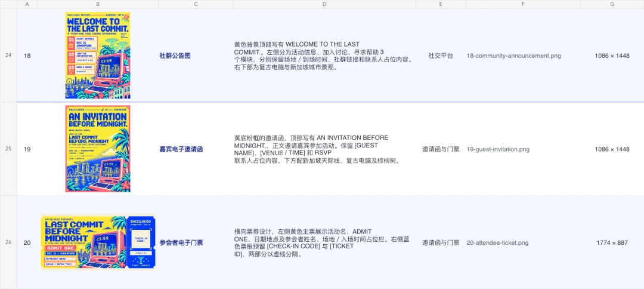Select column G header
This screenshot has width=644, height=289.
point(612,4)
